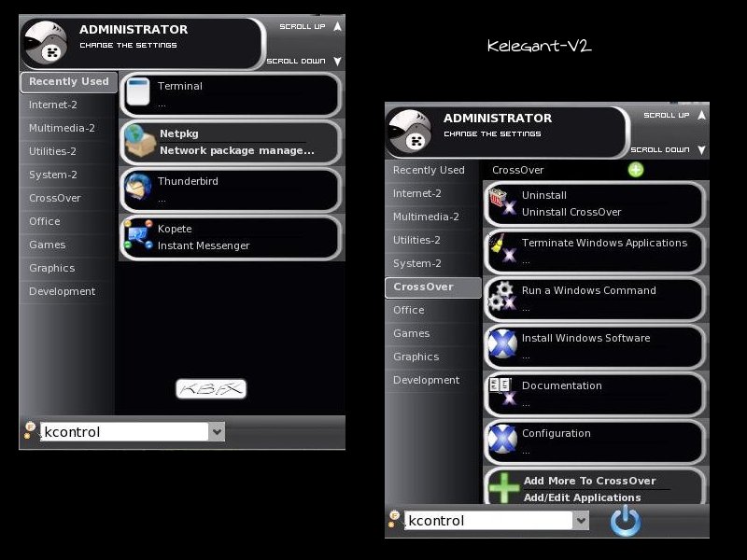Open Office category in the left menu
The image size is (747, 560).
click(67, 221)
